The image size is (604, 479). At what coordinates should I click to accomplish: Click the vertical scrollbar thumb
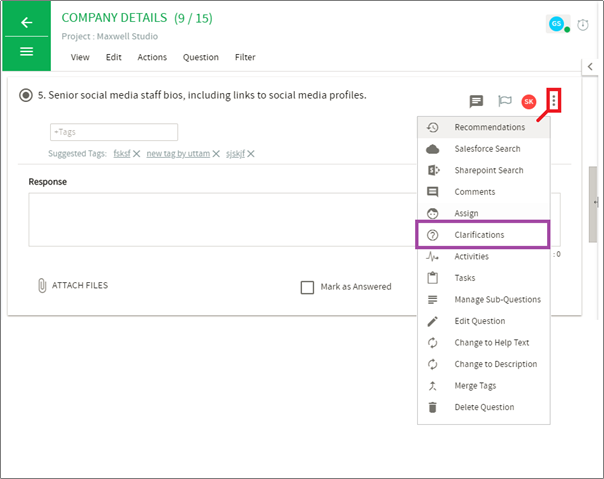(x=593, y=204)
